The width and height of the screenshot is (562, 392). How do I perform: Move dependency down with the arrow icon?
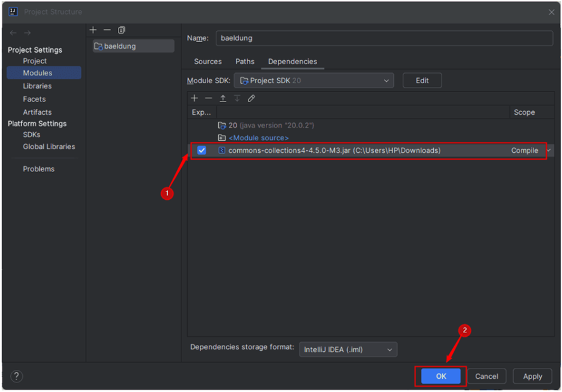(x=237, y=98)
